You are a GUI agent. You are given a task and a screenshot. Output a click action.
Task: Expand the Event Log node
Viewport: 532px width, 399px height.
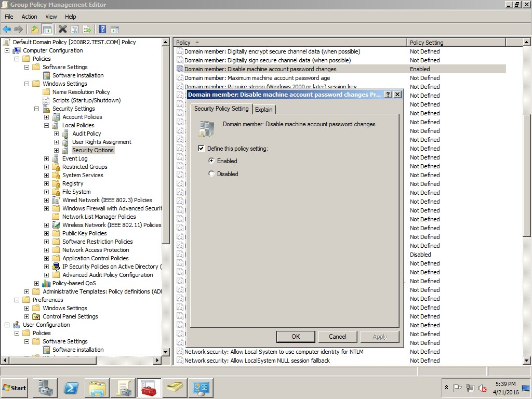click(46, 159)
